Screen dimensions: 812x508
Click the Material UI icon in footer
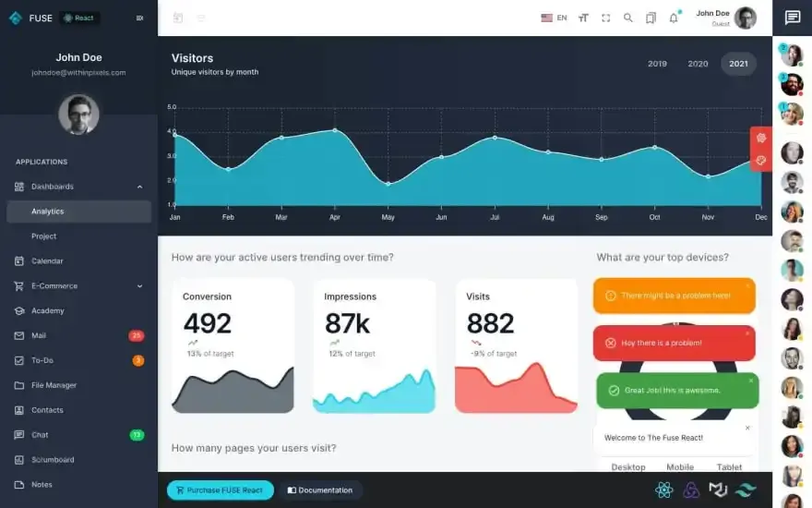[x=718, y=490]
